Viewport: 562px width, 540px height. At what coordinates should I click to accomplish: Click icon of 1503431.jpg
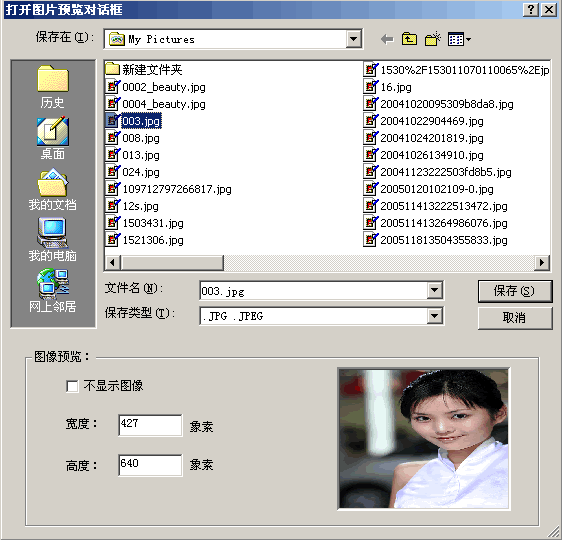(x=113, y=222)
